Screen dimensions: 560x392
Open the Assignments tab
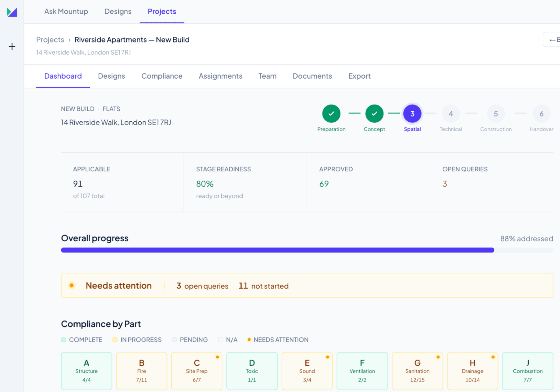pyautogui.click(x=220, y=76)
